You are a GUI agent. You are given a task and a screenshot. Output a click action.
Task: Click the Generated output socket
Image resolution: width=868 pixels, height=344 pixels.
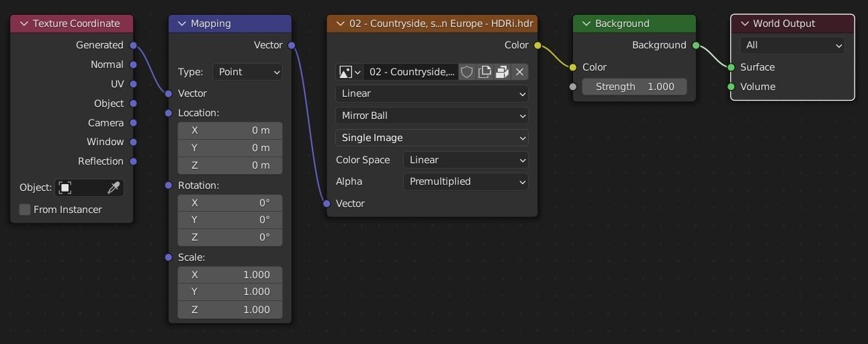[x=133, y=45]
